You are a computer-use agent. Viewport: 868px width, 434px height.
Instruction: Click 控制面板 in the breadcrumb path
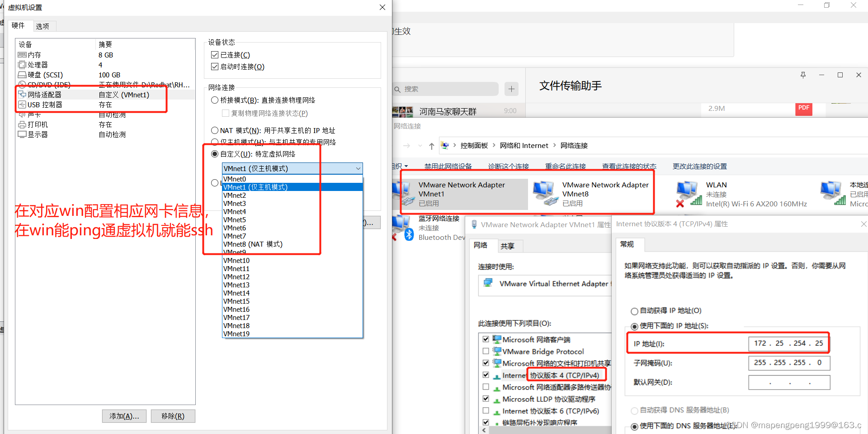point(474,146)
